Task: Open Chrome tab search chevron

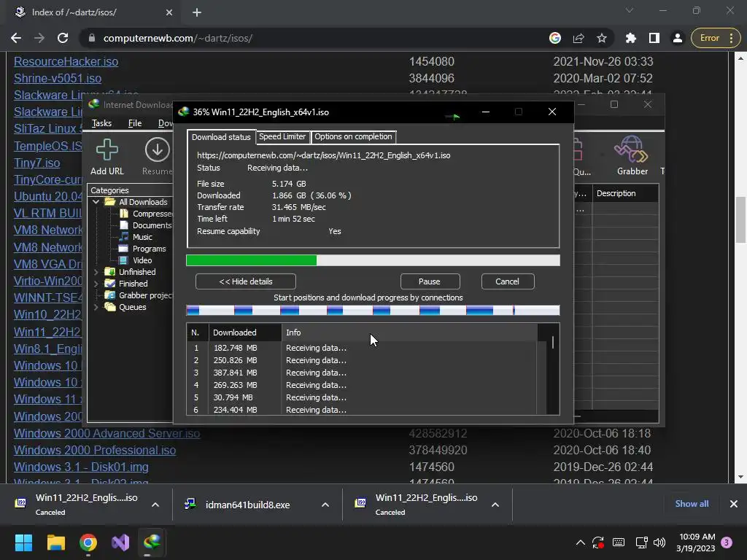Action: (x=630, y=10)
